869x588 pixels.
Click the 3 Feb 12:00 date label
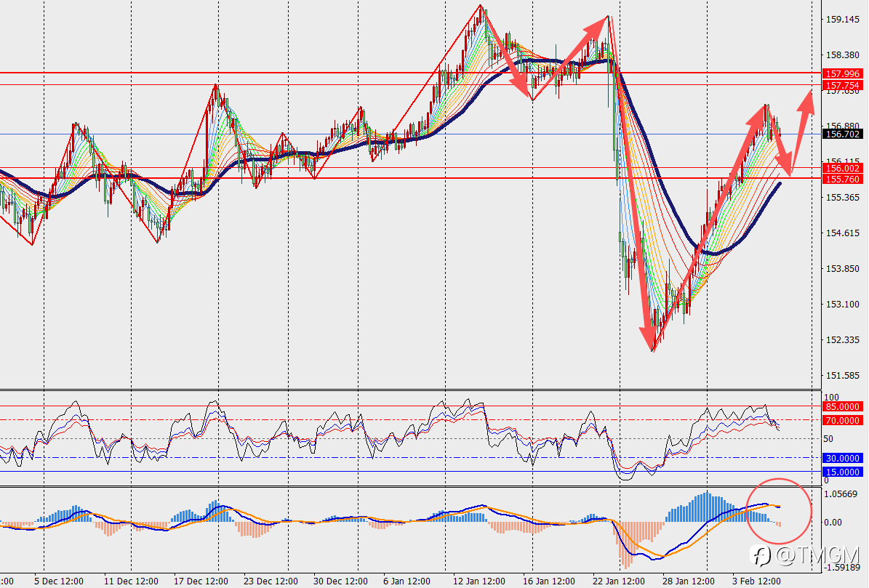pyautogui.click(x=756, y=581)
